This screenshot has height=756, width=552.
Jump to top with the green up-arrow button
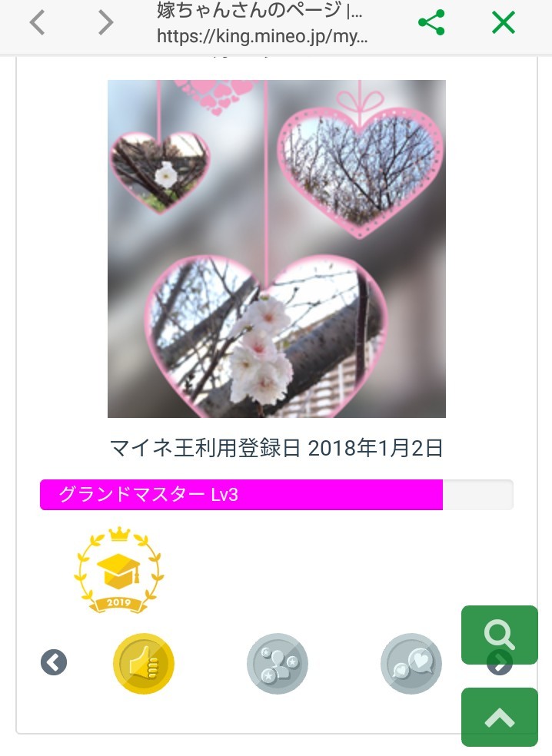(x=500, y=718)
